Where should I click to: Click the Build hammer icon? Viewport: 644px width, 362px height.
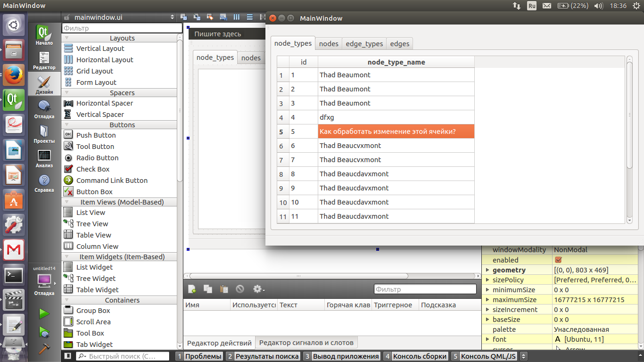pos(44,349)
